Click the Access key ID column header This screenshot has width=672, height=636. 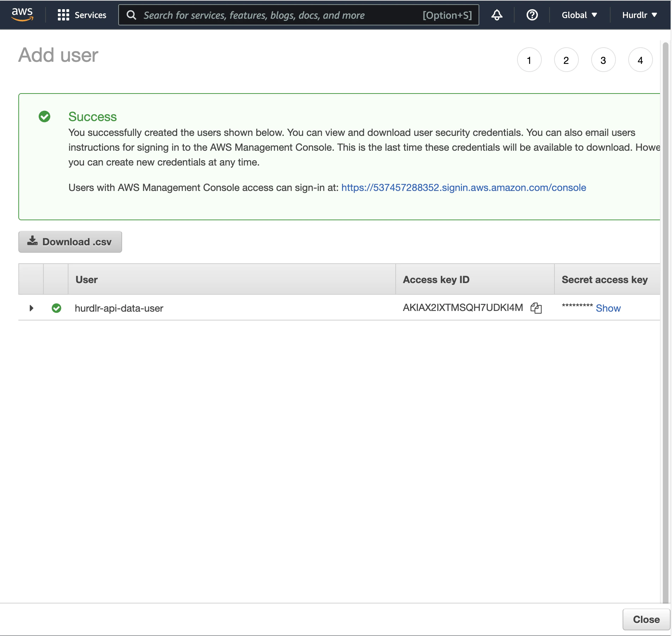pyautogui.click(x=475, y=279)
